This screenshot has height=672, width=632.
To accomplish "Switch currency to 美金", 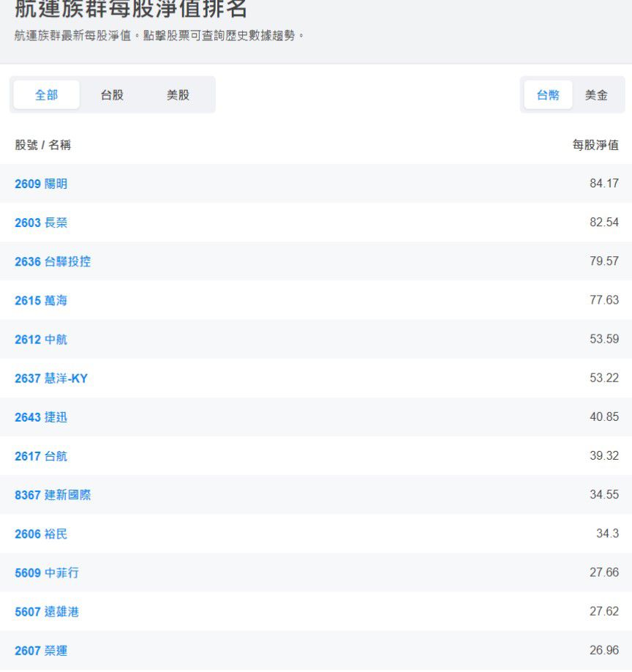I will (596, 94).
